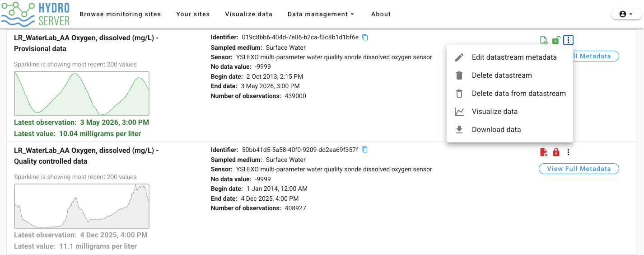Viewport: 644px width, 255px height.
Task: Toggle the green unlocked padlock on Provisional data
Action: [x=556, y=40]
